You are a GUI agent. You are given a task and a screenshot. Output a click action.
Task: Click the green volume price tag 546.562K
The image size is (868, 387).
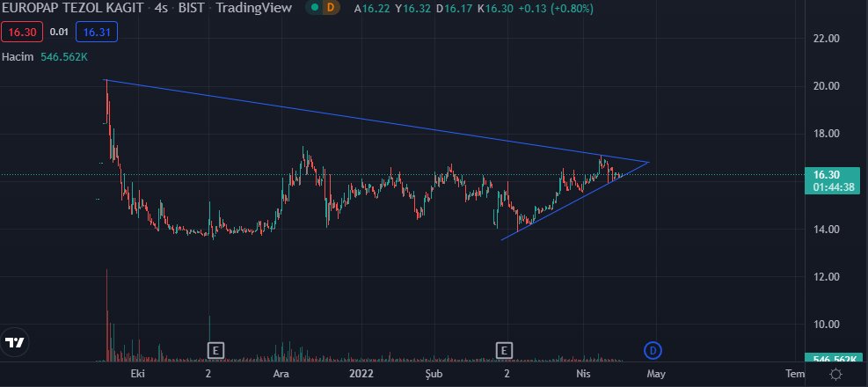833,359
